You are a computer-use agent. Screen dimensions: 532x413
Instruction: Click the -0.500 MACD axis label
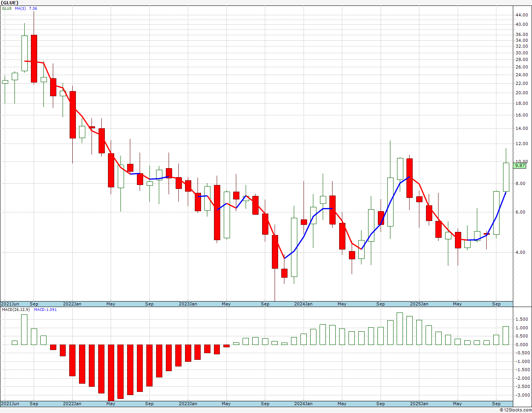point(522,353)
